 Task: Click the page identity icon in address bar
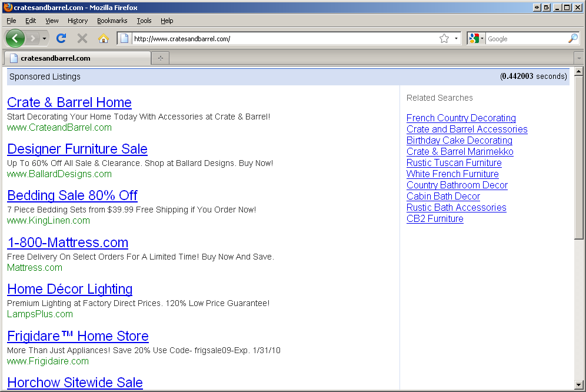click(x=125, y=38)
